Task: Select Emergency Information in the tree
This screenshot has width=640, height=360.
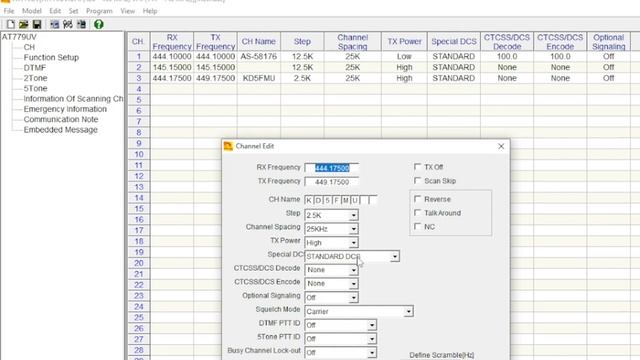Action: [65, 109]
